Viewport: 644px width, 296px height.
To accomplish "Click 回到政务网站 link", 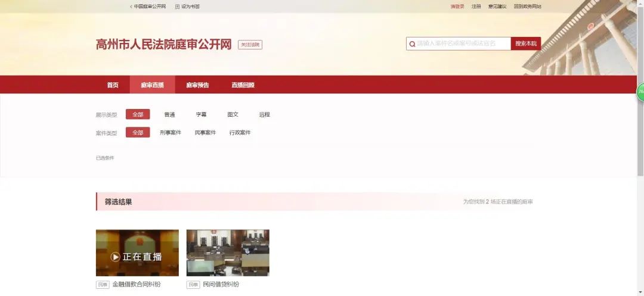I will (x=527, y=7).
